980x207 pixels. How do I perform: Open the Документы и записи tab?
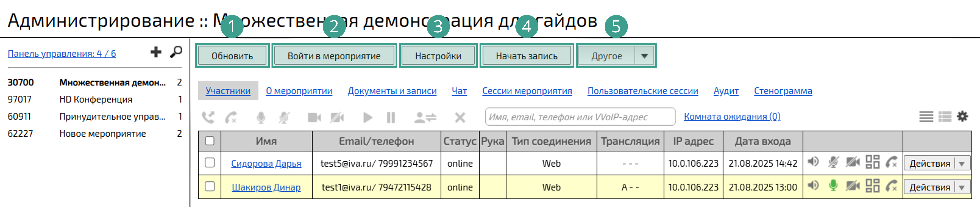coord(392,91)
